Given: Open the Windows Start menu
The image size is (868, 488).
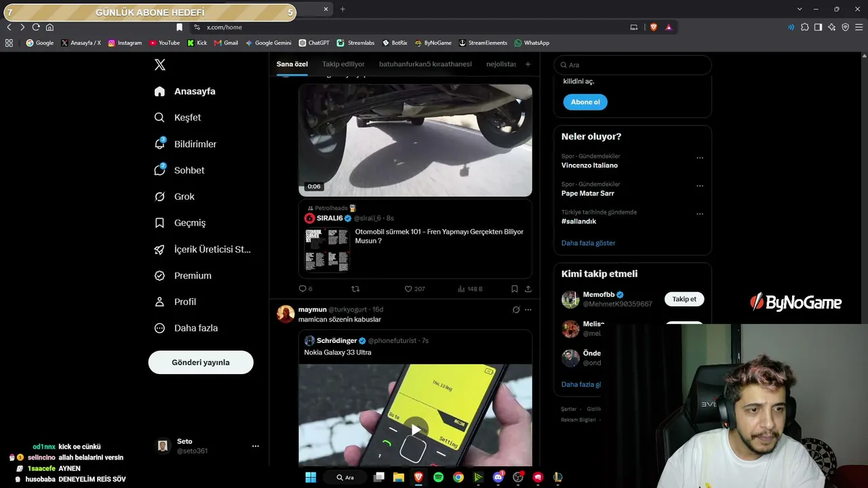Looking at the screenshot, I should (x=311, y=477).
